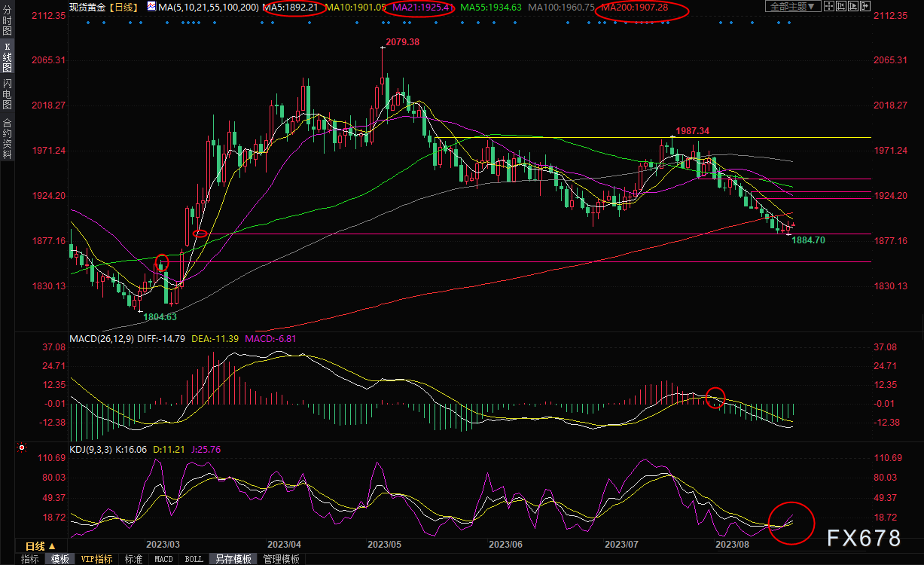Click 管理模板 to manage templates
The image size is (924, 565).
[280, 559]
